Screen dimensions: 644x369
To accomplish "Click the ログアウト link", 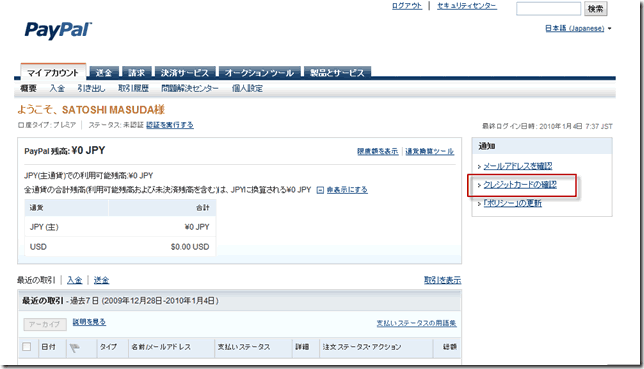I will [x=407, y=6].
